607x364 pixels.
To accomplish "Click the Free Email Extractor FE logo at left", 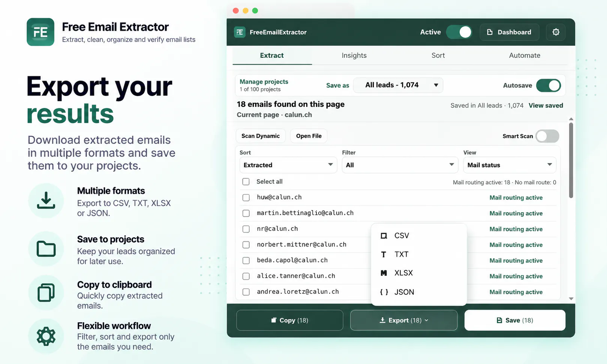I will [40, 32].
